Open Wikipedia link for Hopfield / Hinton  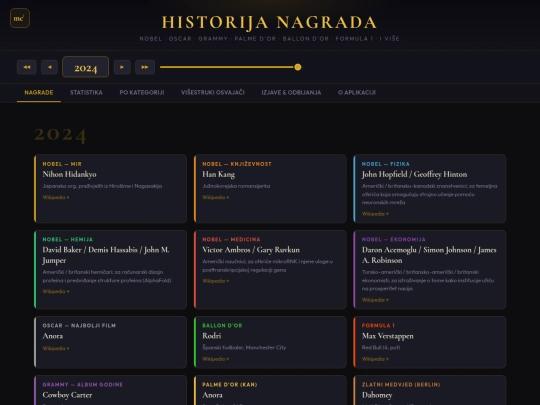coord(375,214)
